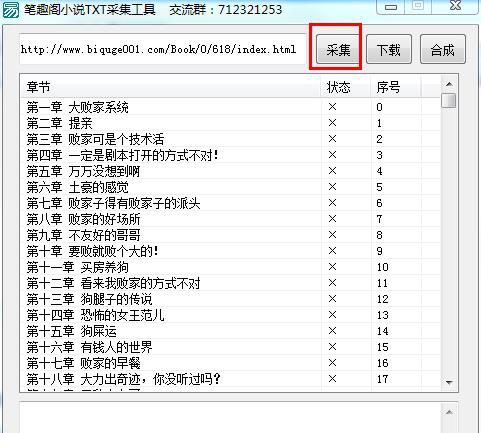Select row 第六章 土豪的感觉
This screenshot has height=433, width=481.
[231, 187]
